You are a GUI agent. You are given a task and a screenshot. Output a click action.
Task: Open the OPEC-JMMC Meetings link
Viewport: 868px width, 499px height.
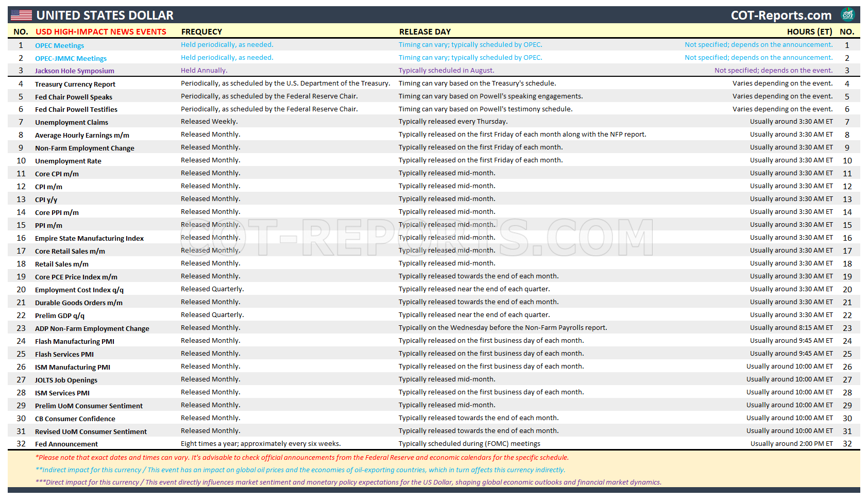click(71, 58)
